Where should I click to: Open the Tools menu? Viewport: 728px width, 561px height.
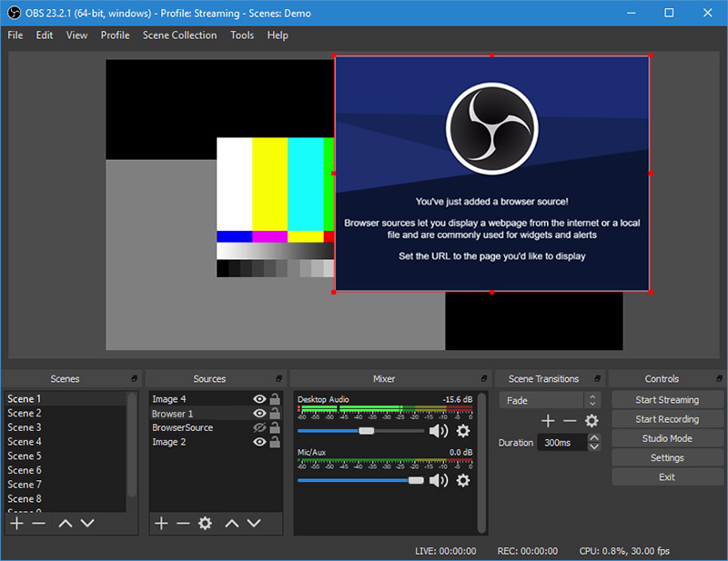pos(242,35)
